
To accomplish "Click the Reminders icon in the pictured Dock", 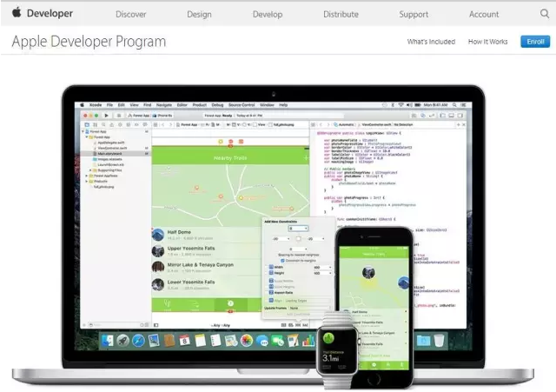I will click(215, 341).
